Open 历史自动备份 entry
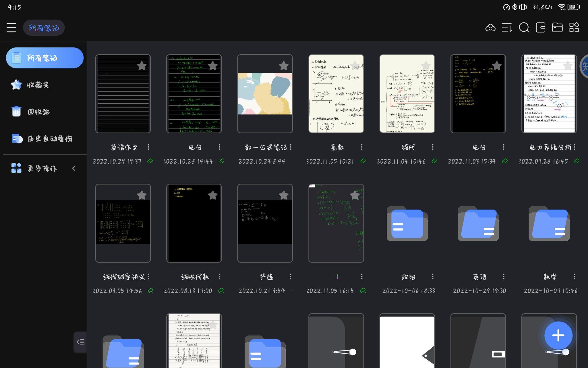This screenshot has height=368, width=588. pyautogui.click(x=50, y=139)
